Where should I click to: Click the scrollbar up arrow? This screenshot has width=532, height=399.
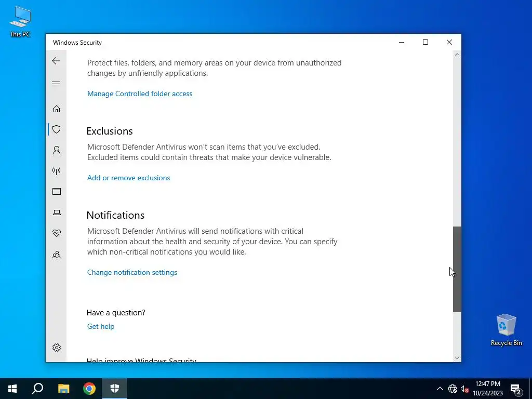[x=457, y=55]
